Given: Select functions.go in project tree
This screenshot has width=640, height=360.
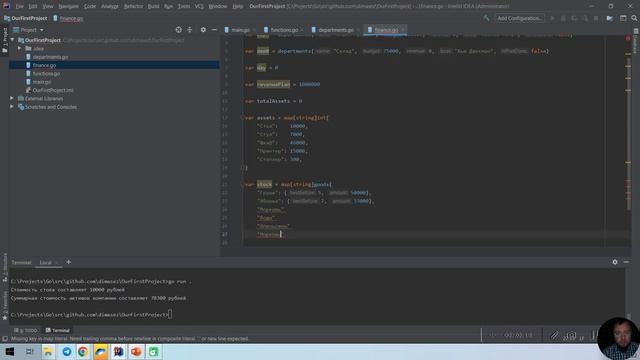Looking at the screenshot, I should pos(46,73).
